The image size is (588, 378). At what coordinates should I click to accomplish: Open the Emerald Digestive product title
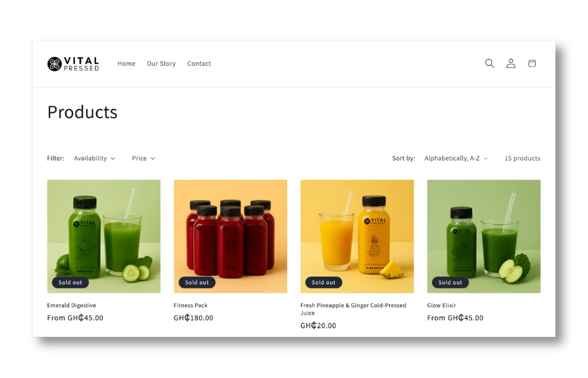click(72, 305)
